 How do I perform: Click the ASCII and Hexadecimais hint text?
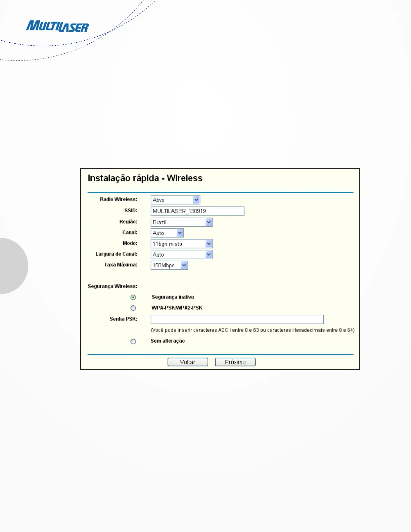click(253, 330)
